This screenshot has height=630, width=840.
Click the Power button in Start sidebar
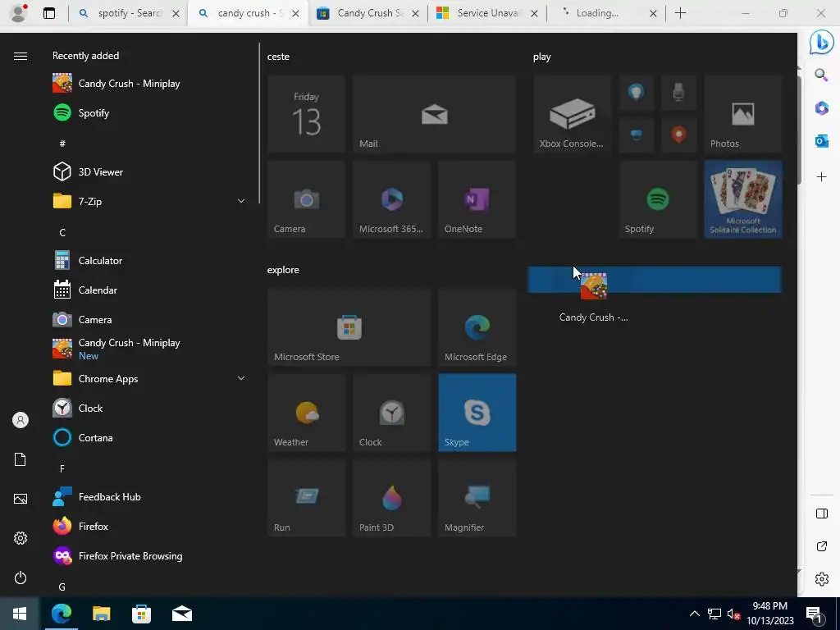click(21, 577)
